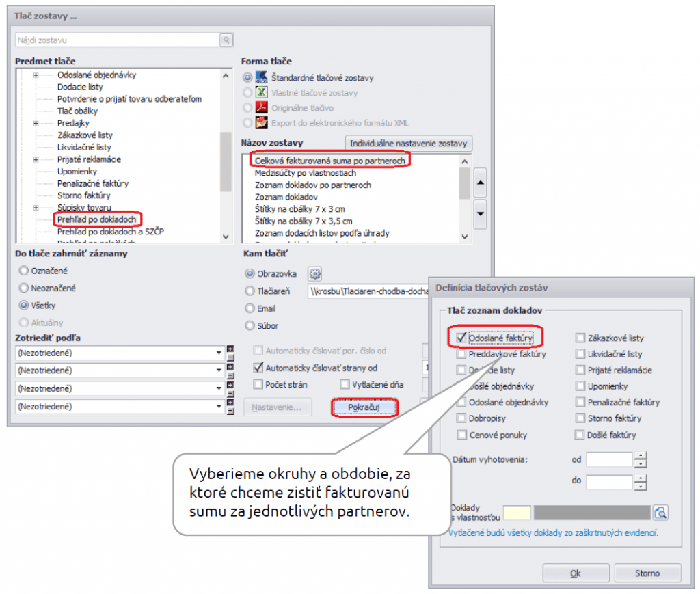This screenshot has height=594, width=700.
Task: Click the Individuálne nastavenie zostavy button
Action: click(408, 144)
